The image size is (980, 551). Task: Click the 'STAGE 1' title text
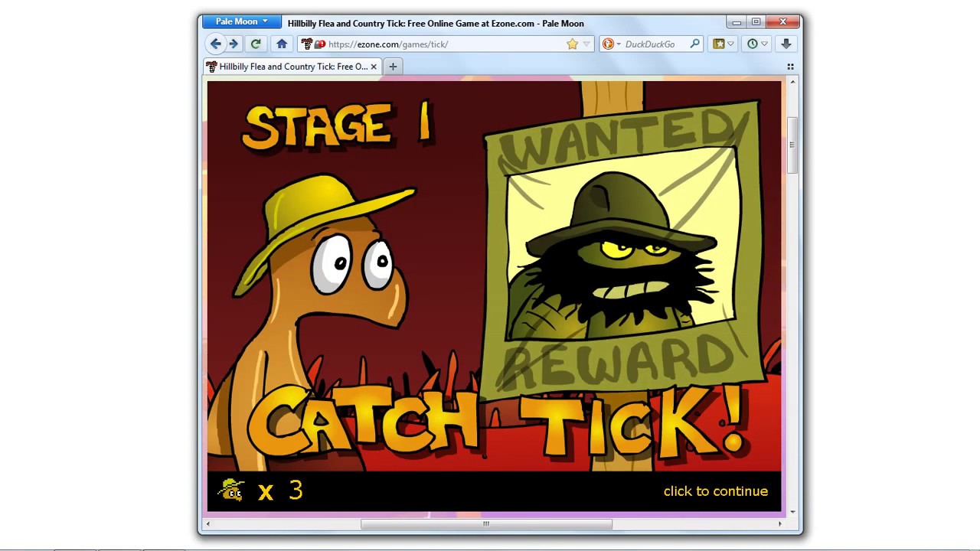click(336, 126)
